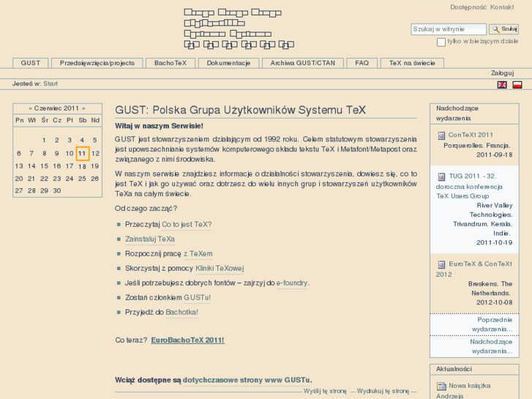The image size is (532, 399).
Task: Click the EuroTeX & ConTeXt 2012 event icon
Action: (x=441, y=264)
